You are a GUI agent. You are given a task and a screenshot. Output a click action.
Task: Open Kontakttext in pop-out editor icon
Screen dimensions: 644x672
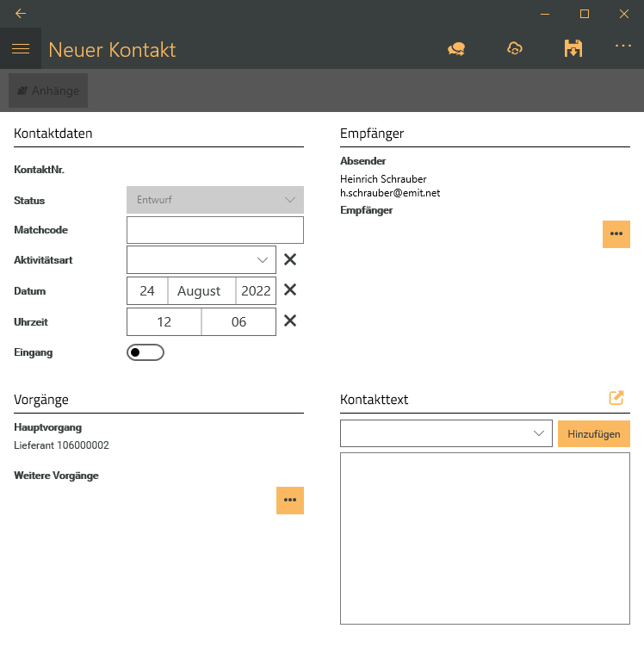616,398
